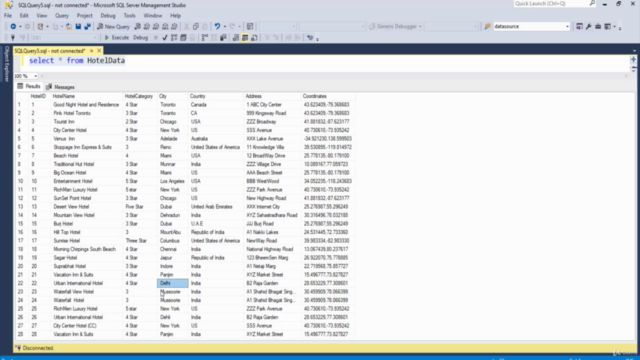
Task: Click the Undo arrow icon
Action: pos(217,27)
